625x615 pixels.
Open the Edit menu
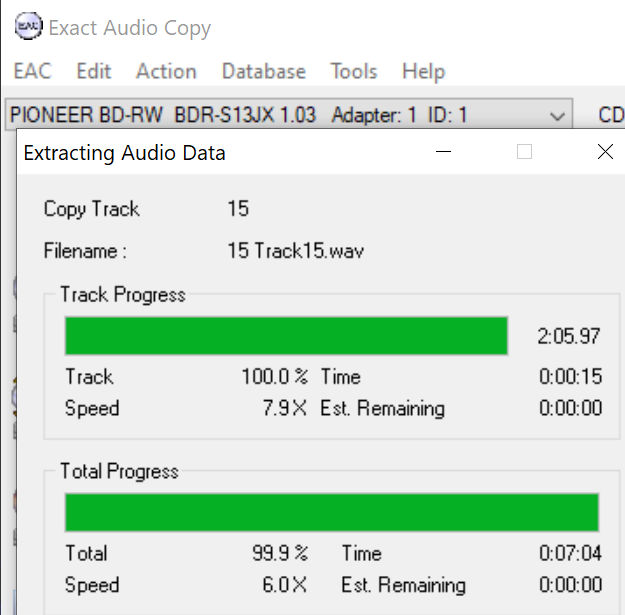click(x=94, y=71)
